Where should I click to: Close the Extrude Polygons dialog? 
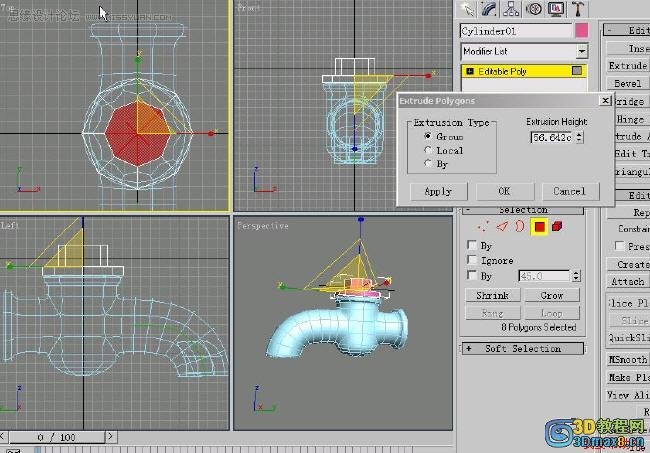pyautogui.click(x=605, y=101)
